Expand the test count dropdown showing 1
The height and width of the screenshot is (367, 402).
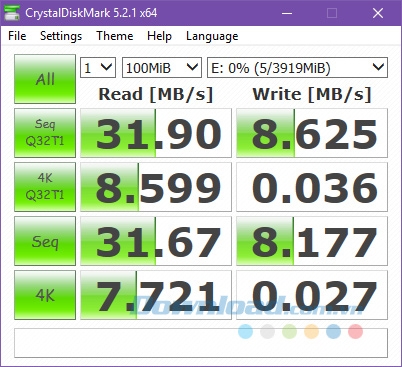point(98,68)
